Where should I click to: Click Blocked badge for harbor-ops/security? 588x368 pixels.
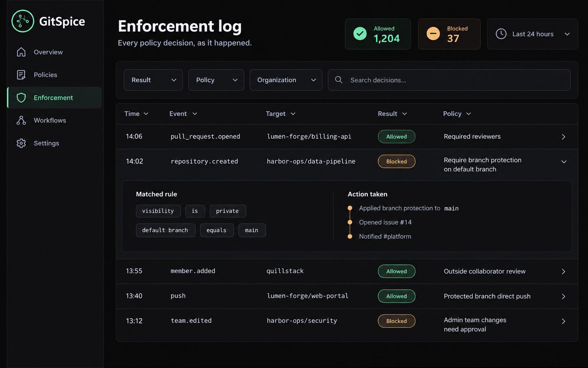tap(396, 321)
